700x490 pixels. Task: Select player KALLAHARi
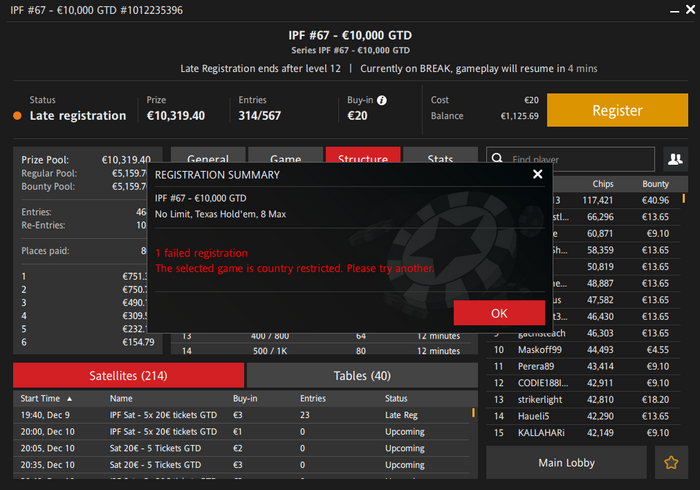(x=584, y=432)
